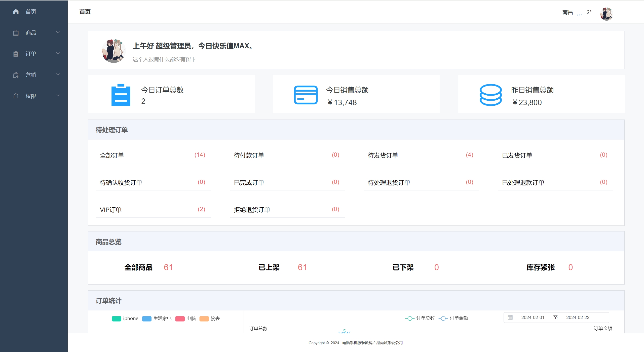The image size is (644, 352).
Task: Expand the 商品 menu chevron
Action: coord(58,32)
